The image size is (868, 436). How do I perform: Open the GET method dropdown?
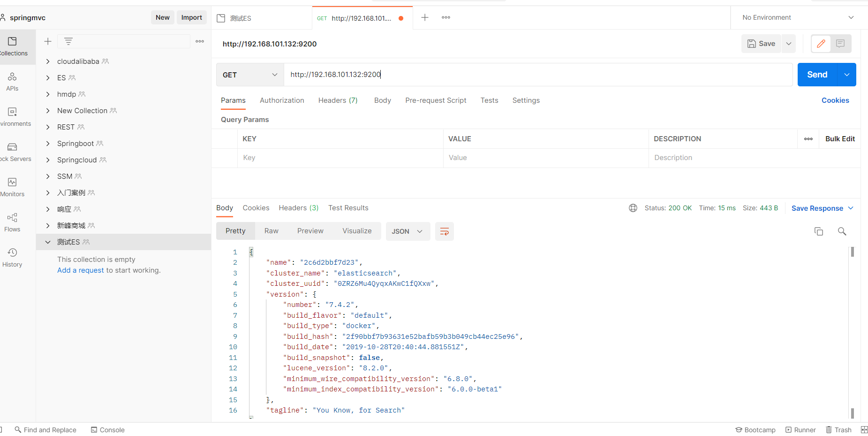(250, 75)
